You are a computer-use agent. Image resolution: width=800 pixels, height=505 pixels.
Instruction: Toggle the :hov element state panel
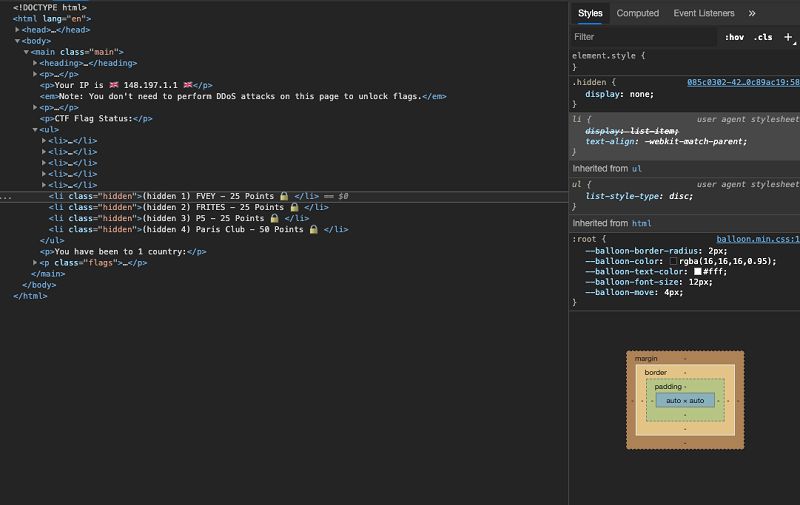(x=734, y=37)
